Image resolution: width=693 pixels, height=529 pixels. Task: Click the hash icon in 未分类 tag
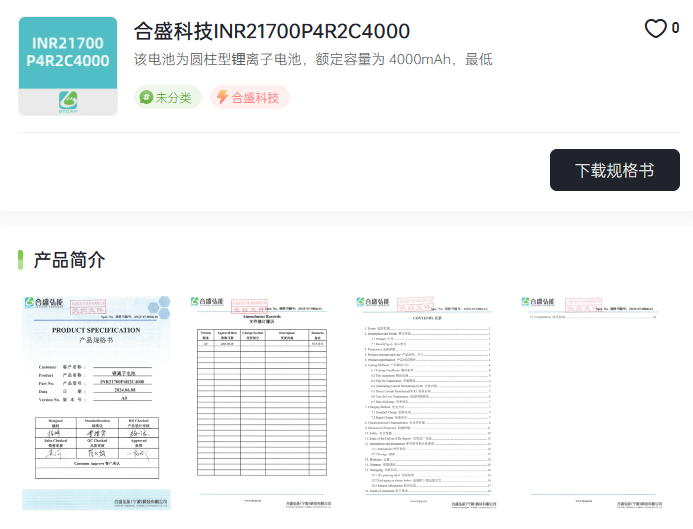[146, 97]
